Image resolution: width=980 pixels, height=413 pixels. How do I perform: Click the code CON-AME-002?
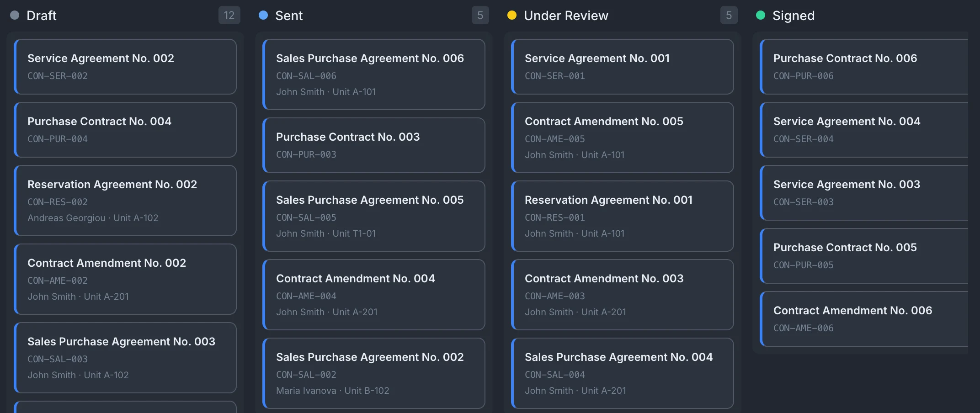tap(58, 281)
